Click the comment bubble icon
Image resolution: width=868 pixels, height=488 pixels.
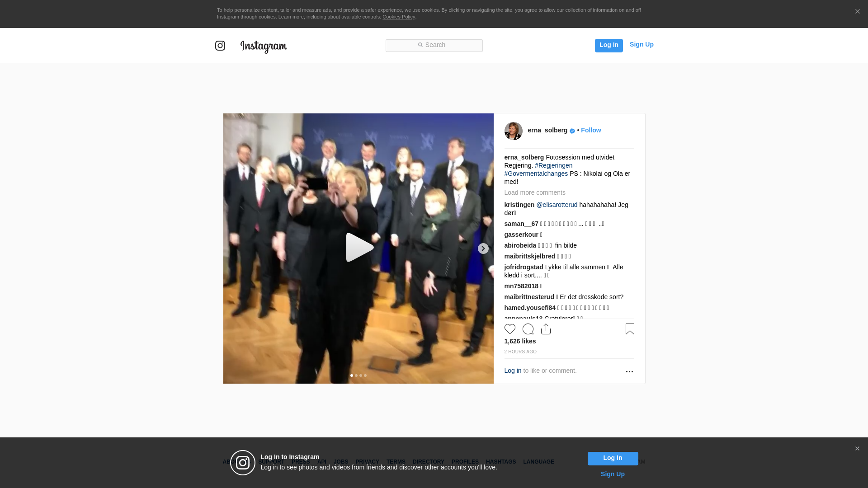pyautogui.click(x=528, y=329)
